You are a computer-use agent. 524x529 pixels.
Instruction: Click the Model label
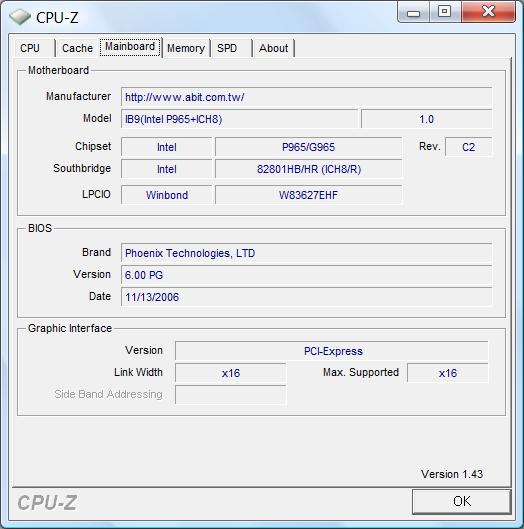pos(97,118)
